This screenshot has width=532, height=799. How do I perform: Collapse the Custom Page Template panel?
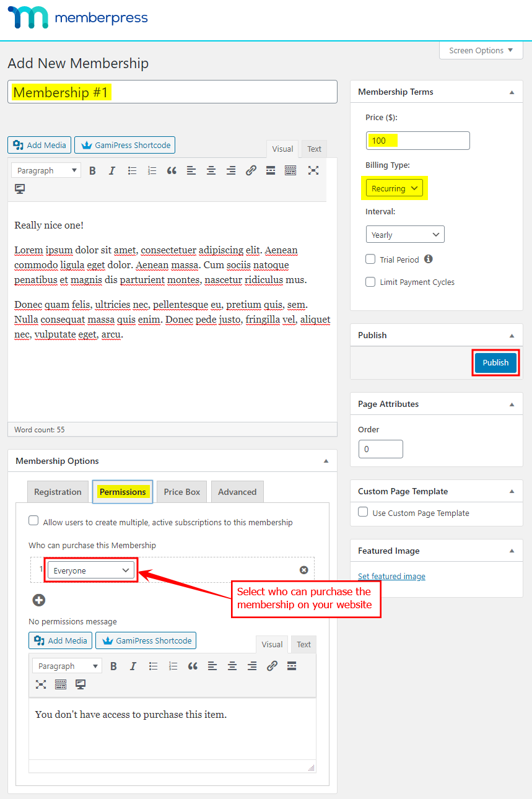512,491
